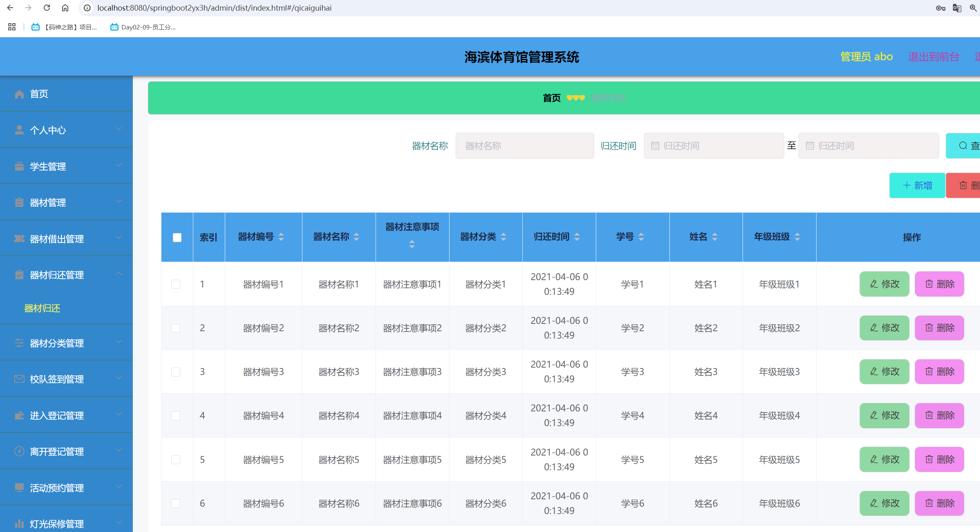980x532 pixels.
Task: Check the select-all checkbox in table header
Action: click(177, 237)
